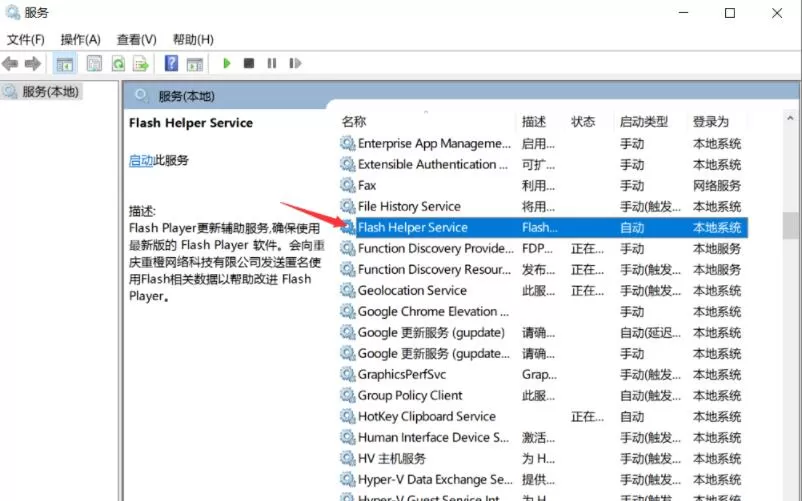The height and width of the screenshot is (501, 802).
Task: Select the Google 更新服务 (gupdate... name
Action: [x=434, y=353]
